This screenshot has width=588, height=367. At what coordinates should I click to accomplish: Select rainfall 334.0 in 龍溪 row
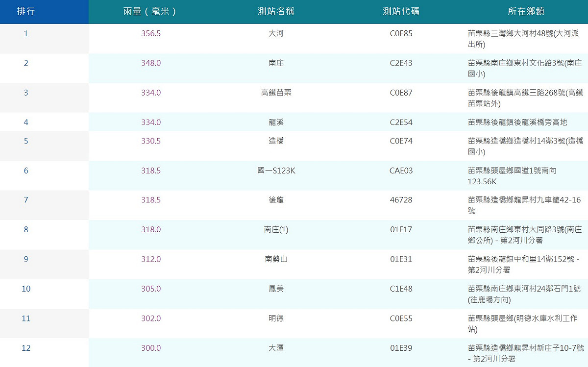151,122
